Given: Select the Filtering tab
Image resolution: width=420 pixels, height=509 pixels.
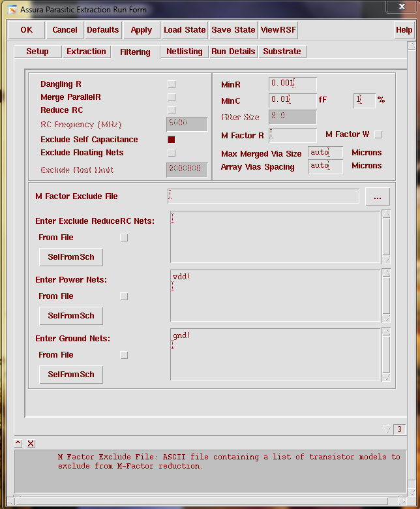Looking at the screenshot, I should 135,52.
